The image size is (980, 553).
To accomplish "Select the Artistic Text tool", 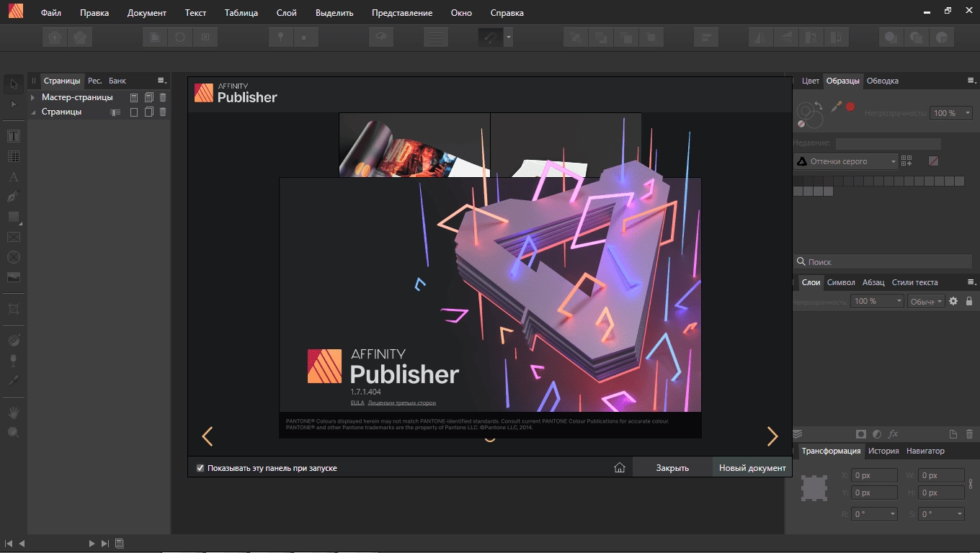I will pos(14,176).
